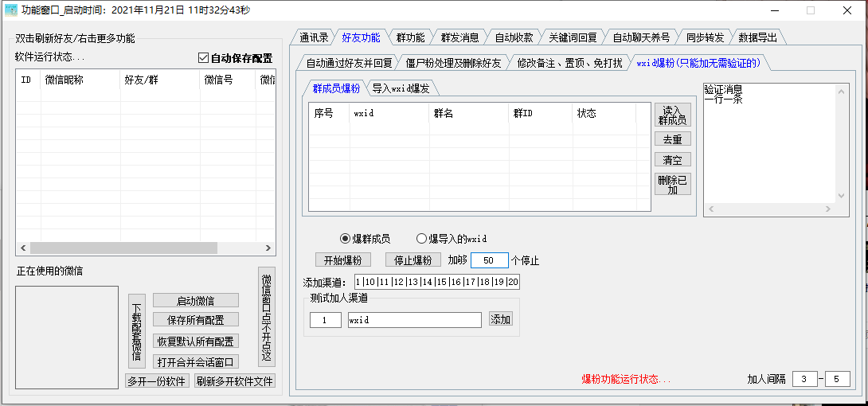Switch to 僵尸粉处理及删除好友 sub-tab
This screenshot has height=406, width=868.
[x=453, y=63]
